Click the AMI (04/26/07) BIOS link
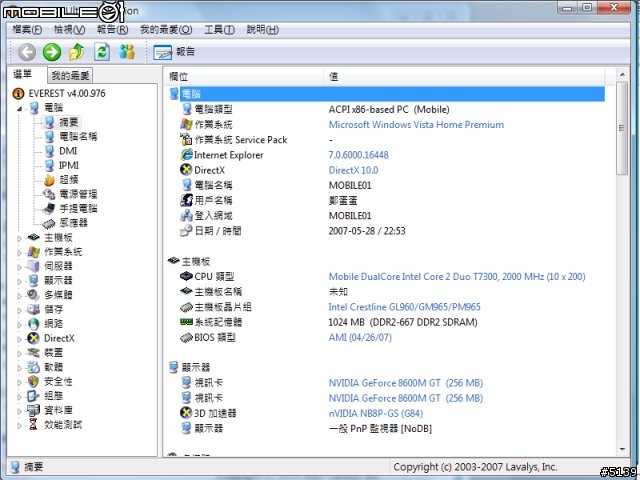This screenshot has height=480, width=640. (360, 338)
